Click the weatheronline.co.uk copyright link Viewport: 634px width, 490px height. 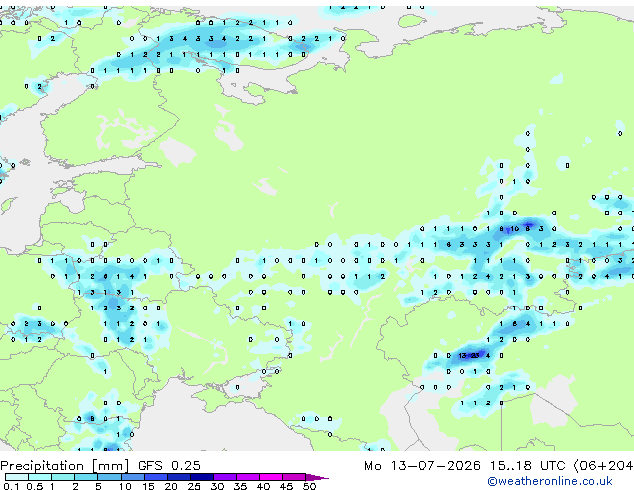550,482
